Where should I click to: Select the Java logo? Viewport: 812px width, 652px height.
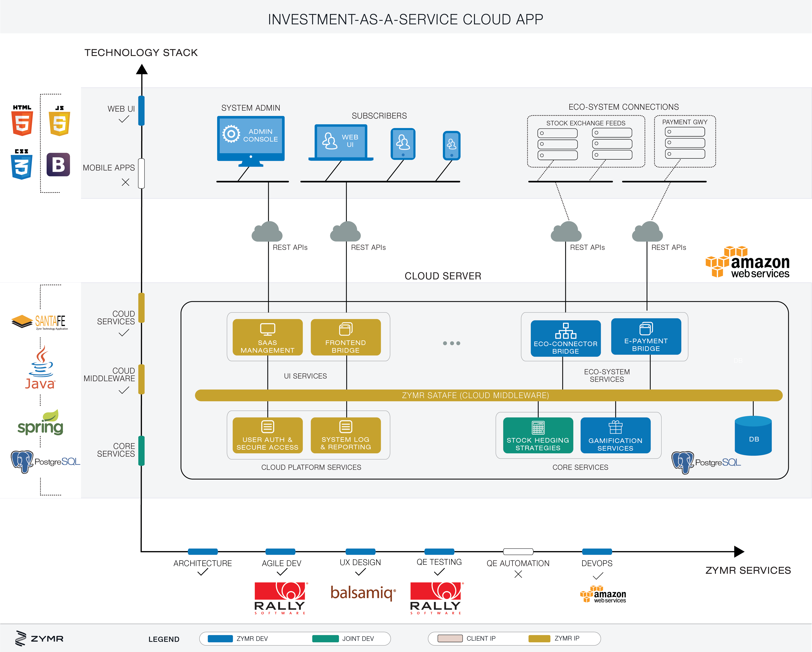(x=40, y=367)
